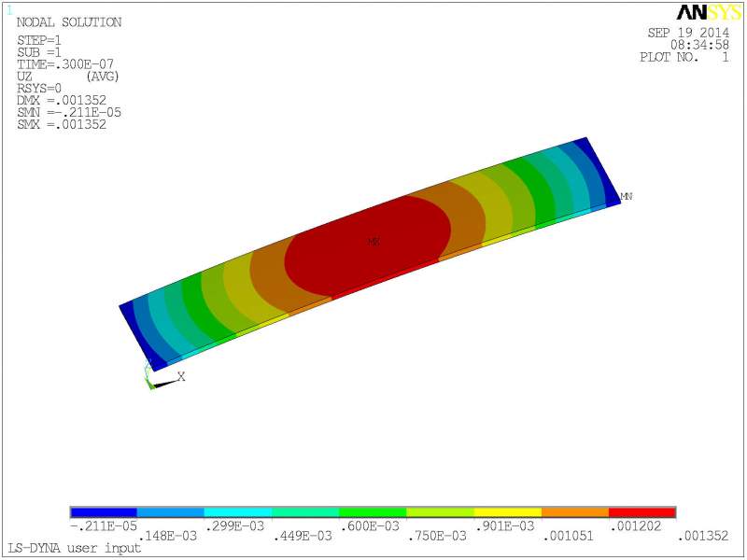747x560 pixels.
Task: Click the MX maximum marker on the plate
Action: tap(373, 242)
